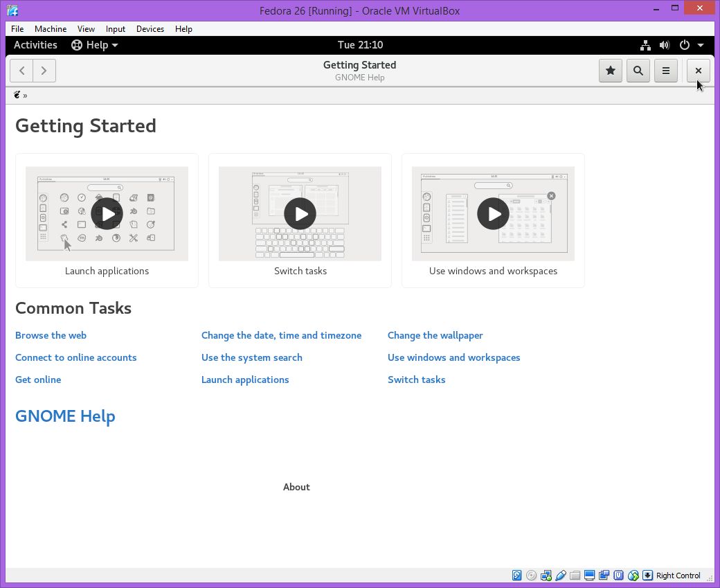
Task: Open VirtualBox Devices menu
Action: [x=150, y=29]
